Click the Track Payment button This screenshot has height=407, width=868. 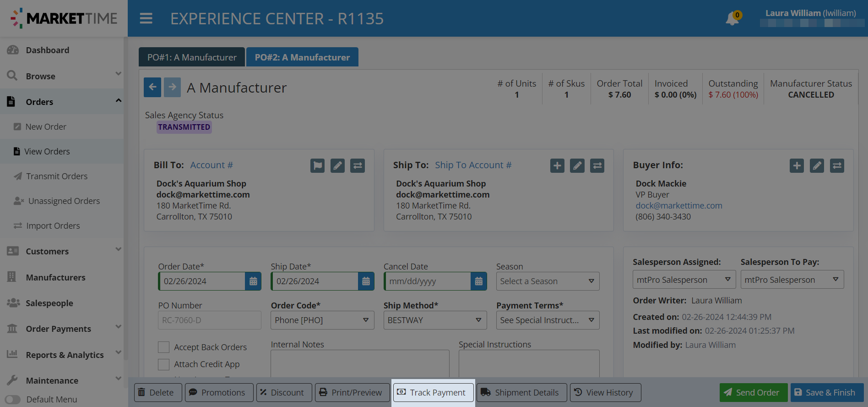pyautogui.click(x=433, y=393)
